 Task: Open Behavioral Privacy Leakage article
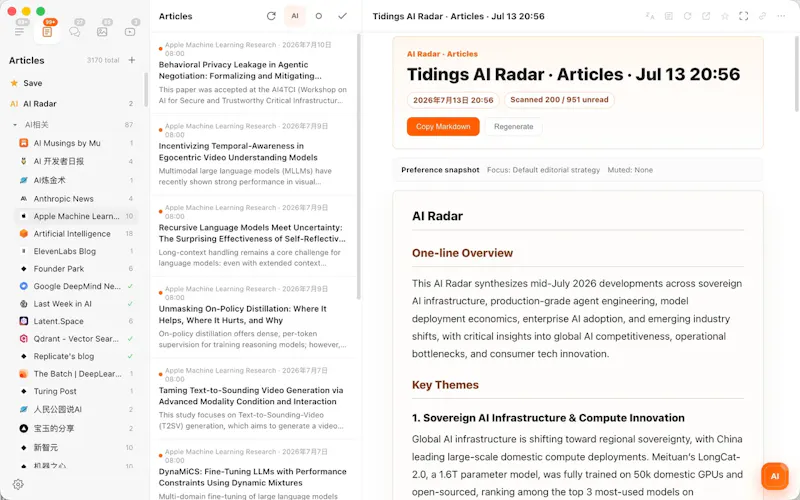(x=253, y=72)
